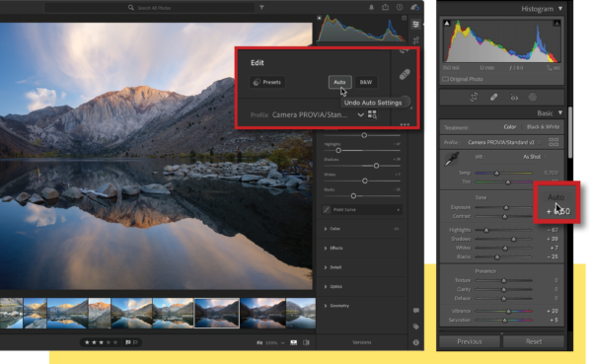592x364 pixels.
Task: Click the Reset button
Action: click(534, 341)
